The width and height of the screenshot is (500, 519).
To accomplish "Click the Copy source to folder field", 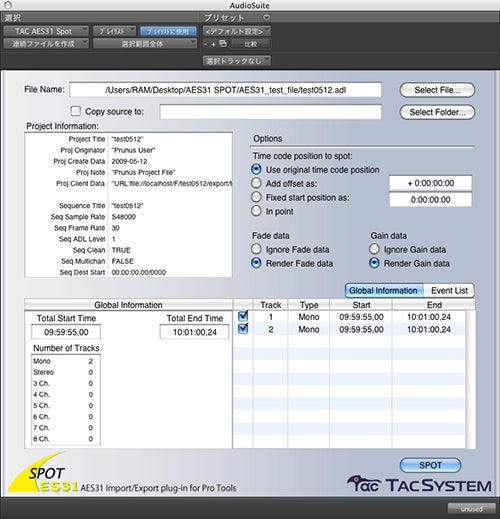I will (x=270, y=112).
